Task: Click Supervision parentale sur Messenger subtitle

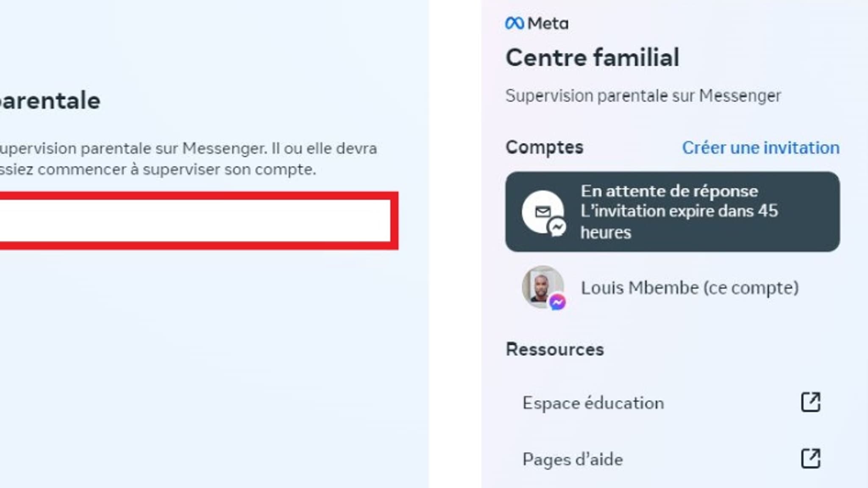Action: coord(643,96)
